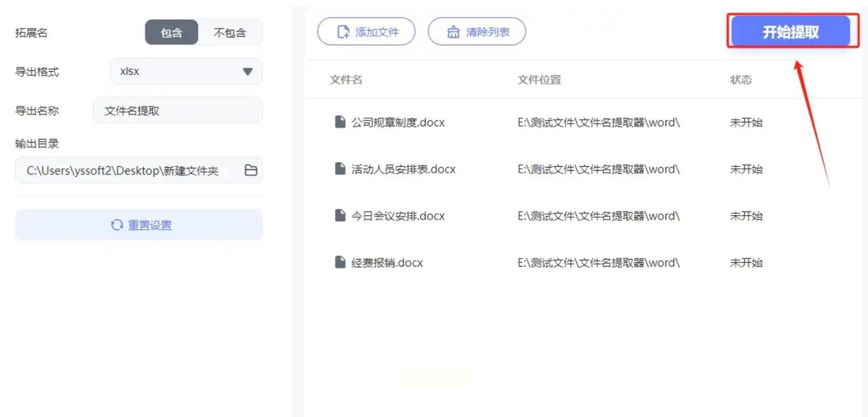Image resolution: width=868 pixels, height=417 pixels.
Task: Click the 状态 column header
Action: [x=741, y=80]
